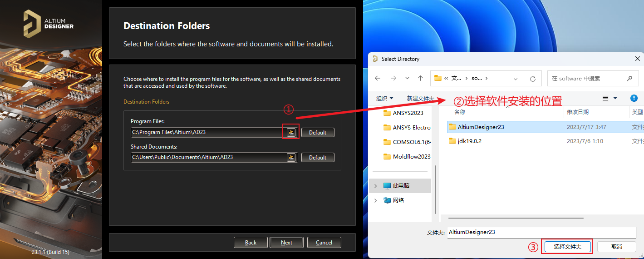Go Back in the Altium installer
The width and height of the screenshot is (644, 259).
(x=251, y=242)
